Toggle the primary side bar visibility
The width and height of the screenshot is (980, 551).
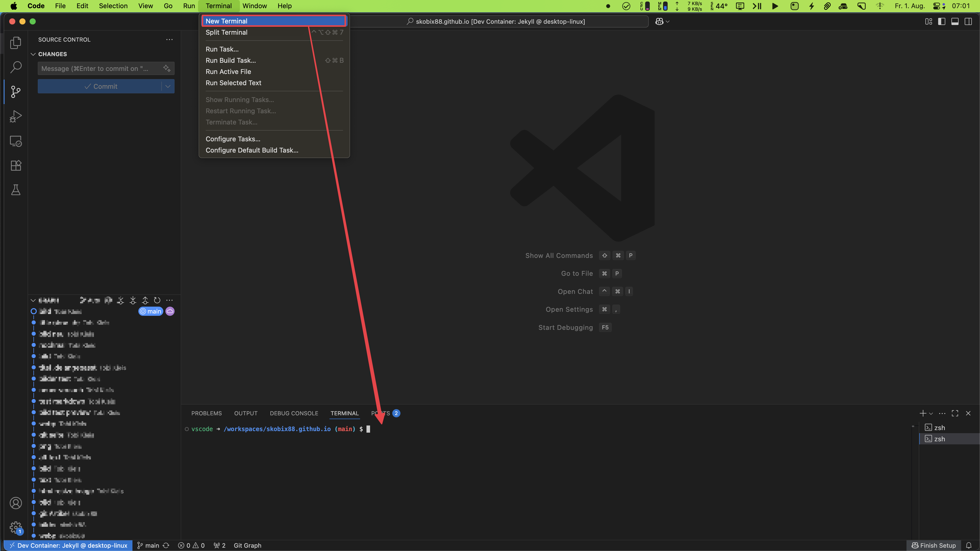tap(941, 22)
